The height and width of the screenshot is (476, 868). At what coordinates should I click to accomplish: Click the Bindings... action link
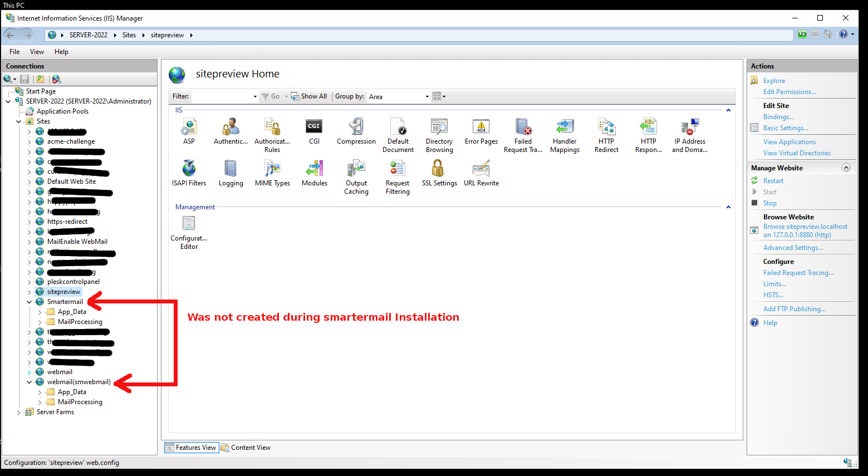(778, 117)
